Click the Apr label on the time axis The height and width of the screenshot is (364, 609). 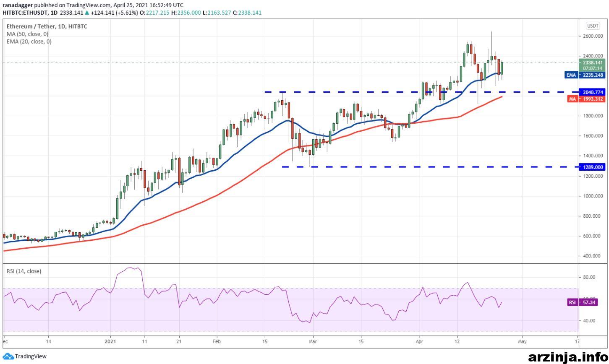pyautogui.click(x=420, y=342)
